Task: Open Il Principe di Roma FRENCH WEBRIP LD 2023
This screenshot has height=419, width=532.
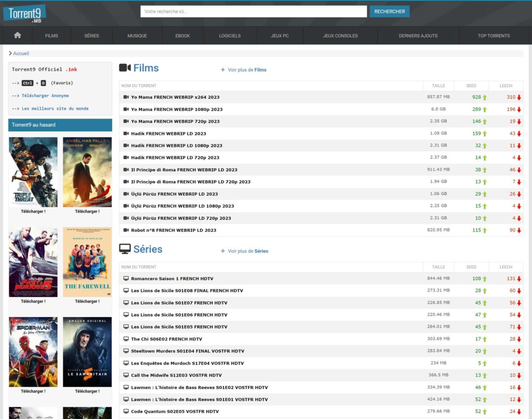Action: (x=184, y=170)
